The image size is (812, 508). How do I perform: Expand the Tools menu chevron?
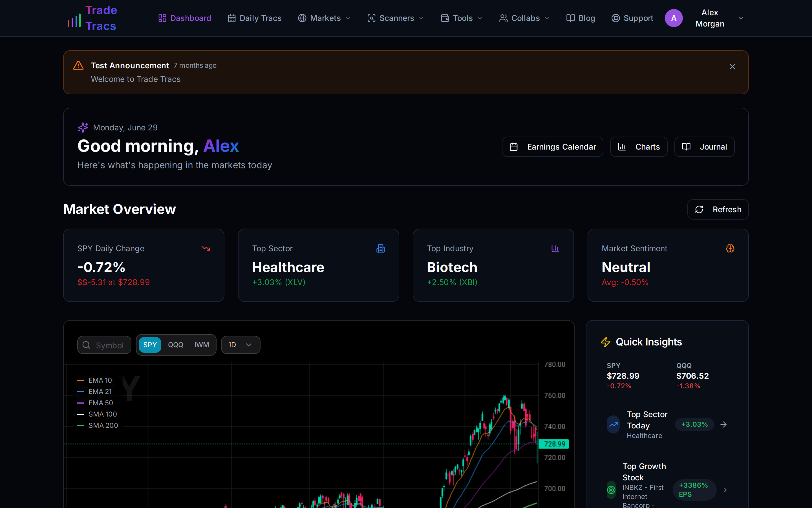pyautogui.click(x=480, y=18)
